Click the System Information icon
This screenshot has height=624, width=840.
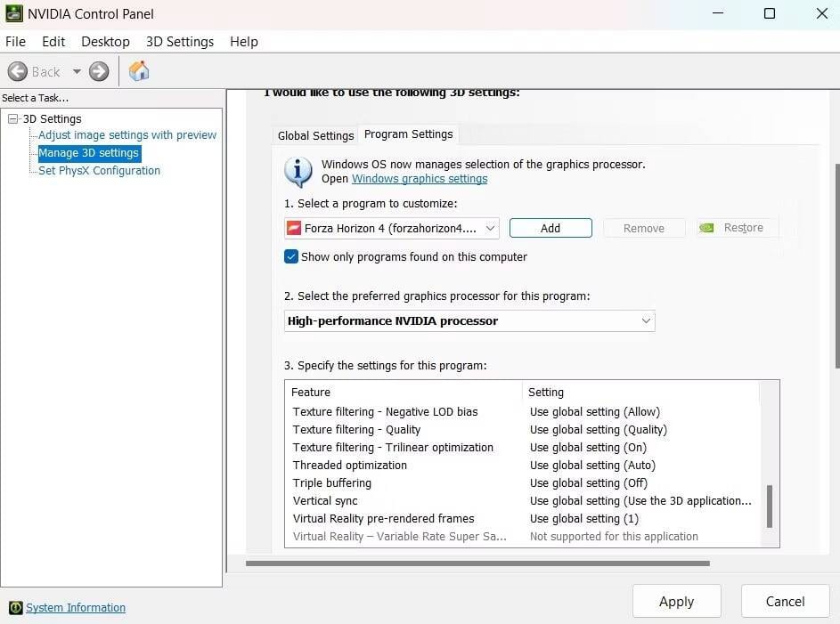15,608
